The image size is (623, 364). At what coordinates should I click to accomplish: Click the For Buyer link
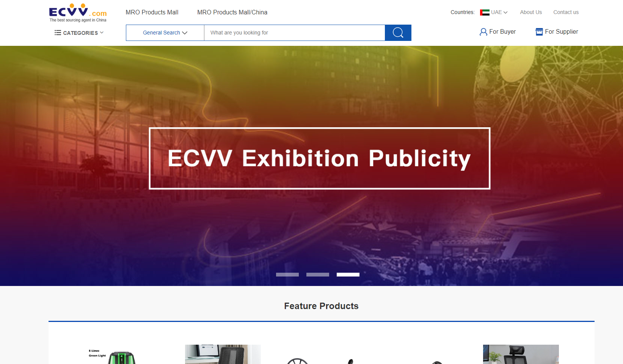[497, 32]
